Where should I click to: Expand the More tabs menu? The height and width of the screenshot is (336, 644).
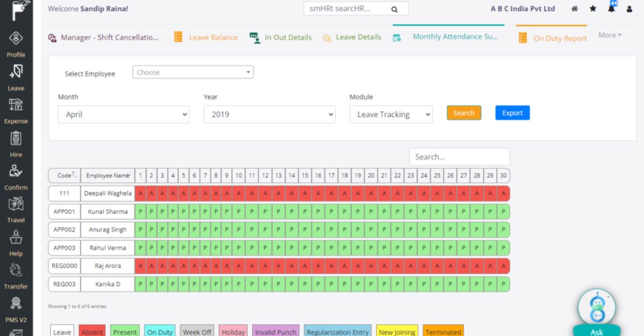609,35
